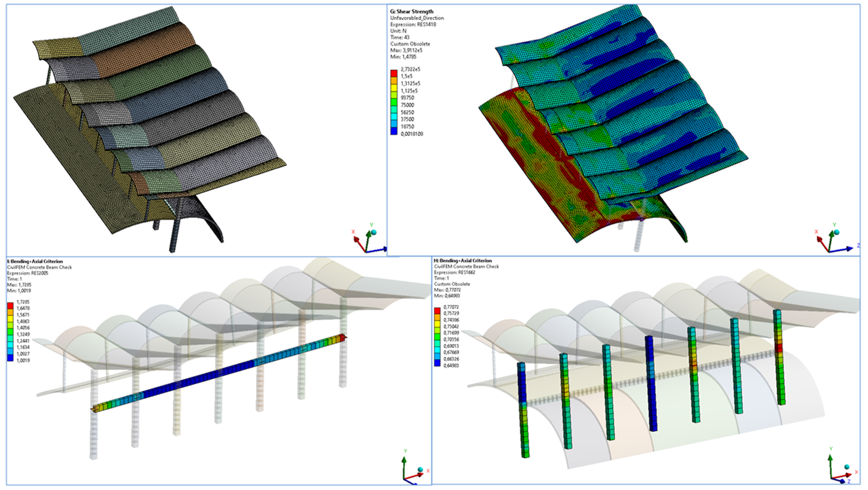Click the "I: Bending+Axial Criterion" title
868x490 pixels.
point(34,261)
